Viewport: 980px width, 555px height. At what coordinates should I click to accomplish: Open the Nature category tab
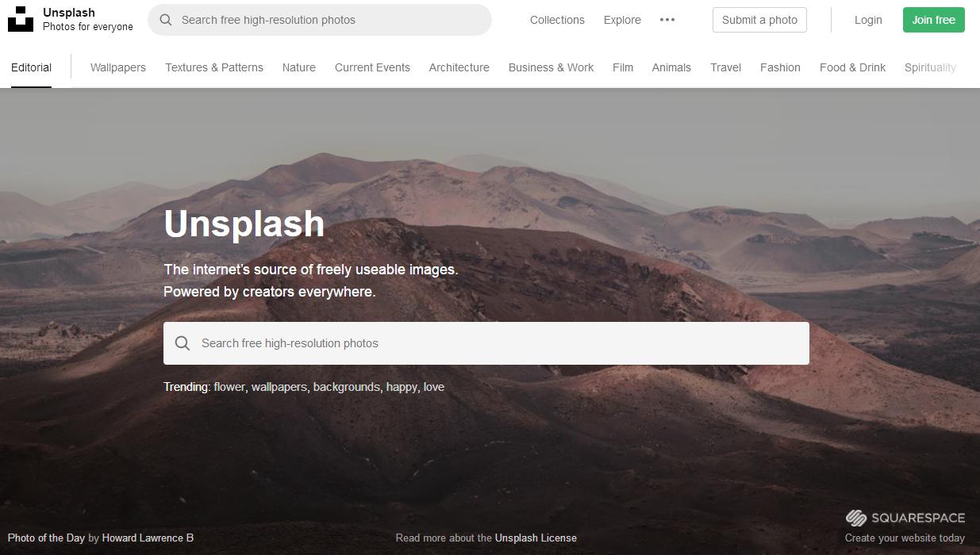299,67
